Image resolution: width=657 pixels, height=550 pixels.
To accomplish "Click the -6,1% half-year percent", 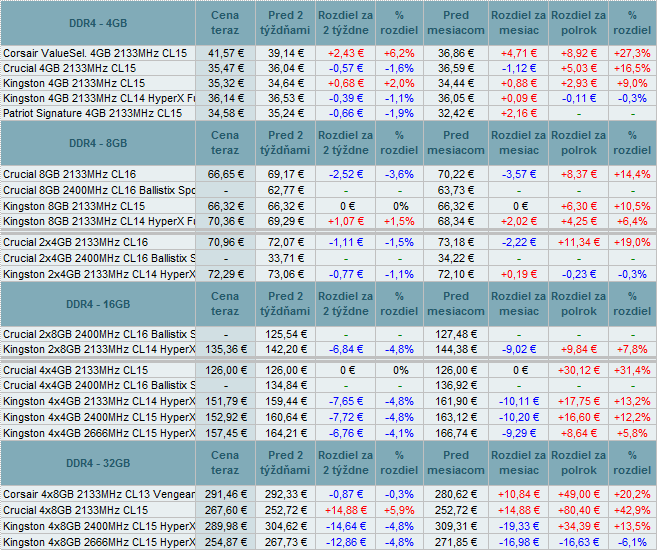I will (x=633, y=542).
